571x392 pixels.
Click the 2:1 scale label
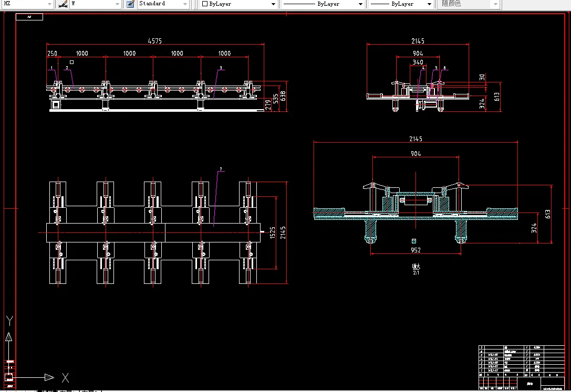pos(416,273)
